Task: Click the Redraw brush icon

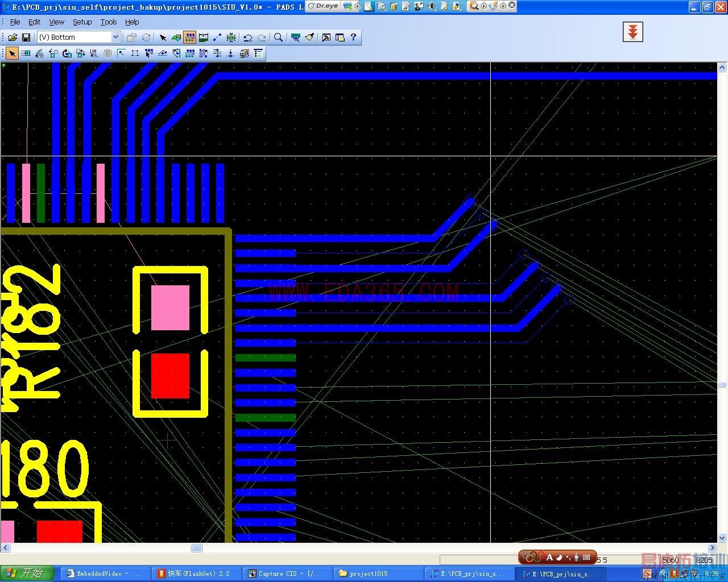Action: pos(309,38)
